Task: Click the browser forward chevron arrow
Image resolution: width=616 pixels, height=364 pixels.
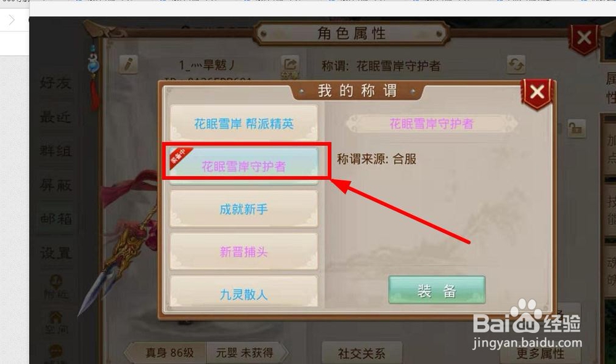Action: pyautogui.click(x=12, y=20)
